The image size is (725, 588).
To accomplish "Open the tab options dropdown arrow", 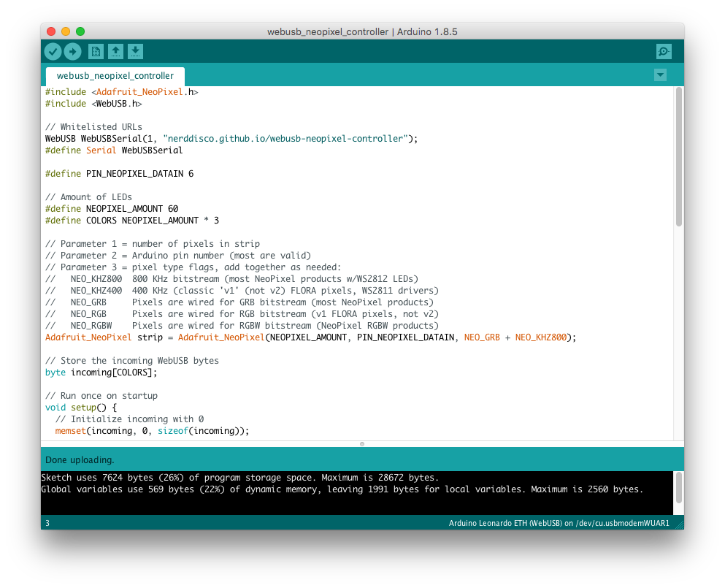I will click(660, 75).
